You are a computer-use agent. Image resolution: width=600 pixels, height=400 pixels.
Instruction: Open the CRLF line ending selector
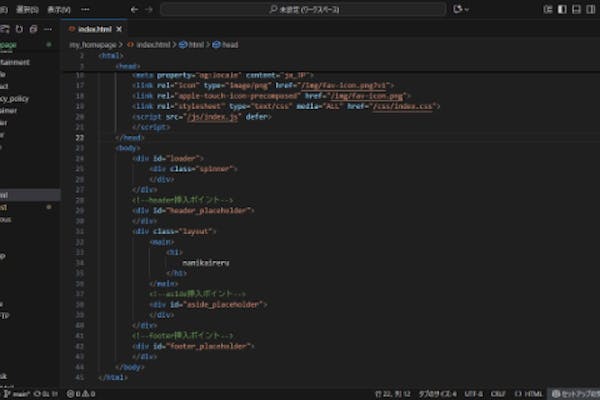(497, 394)
